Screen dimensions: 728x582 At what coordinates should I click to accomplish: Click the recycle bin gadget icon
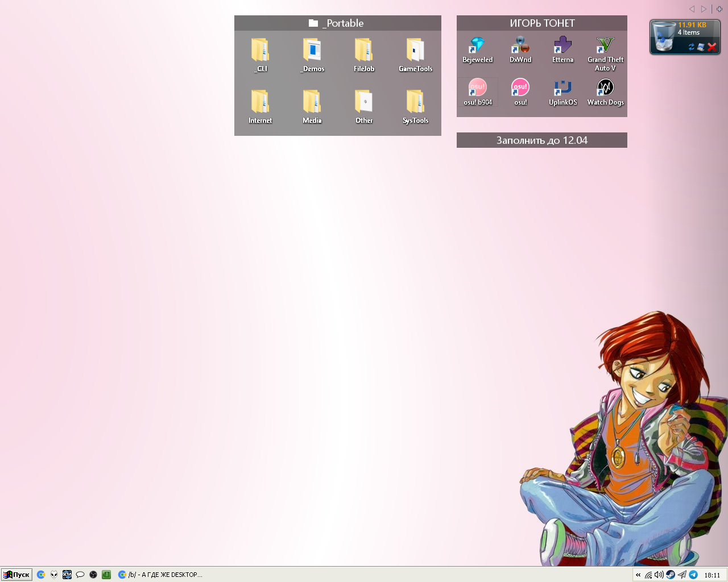coord(663,36)
